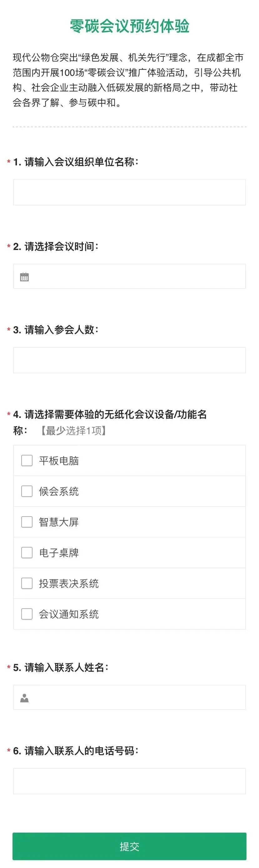Click the 平板电脑 option label
This screenshot has height=868, width=259.
tap(59, 460)
